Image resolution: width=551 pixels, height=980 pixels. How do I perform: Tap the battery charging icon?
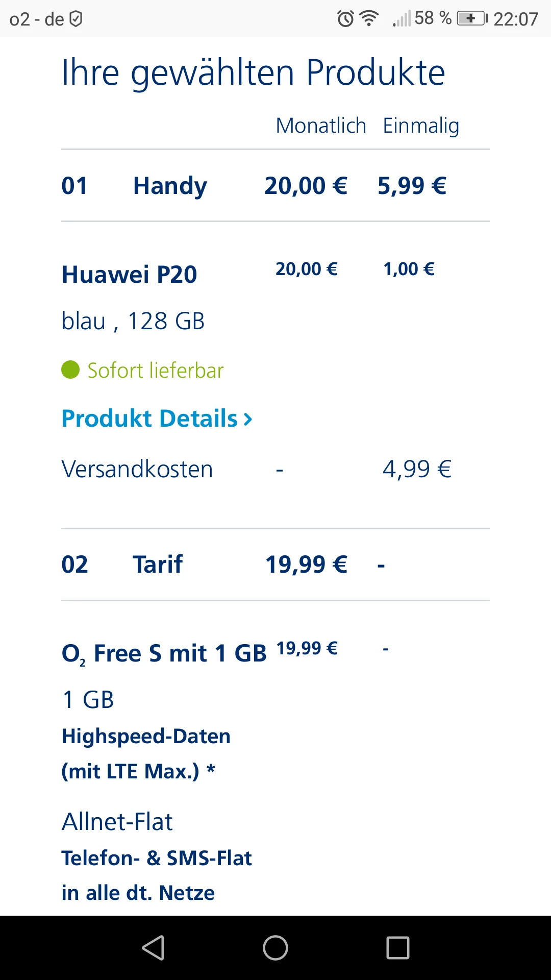472,19
